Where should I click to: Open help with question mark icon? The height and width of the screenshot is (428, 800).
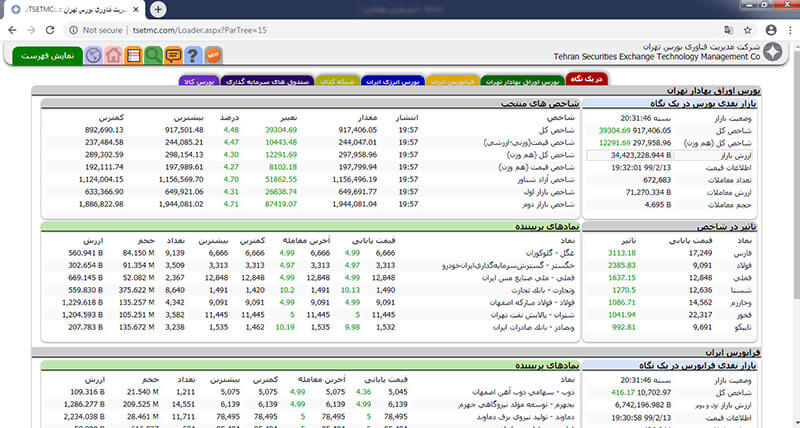click(x=193, y=55)
